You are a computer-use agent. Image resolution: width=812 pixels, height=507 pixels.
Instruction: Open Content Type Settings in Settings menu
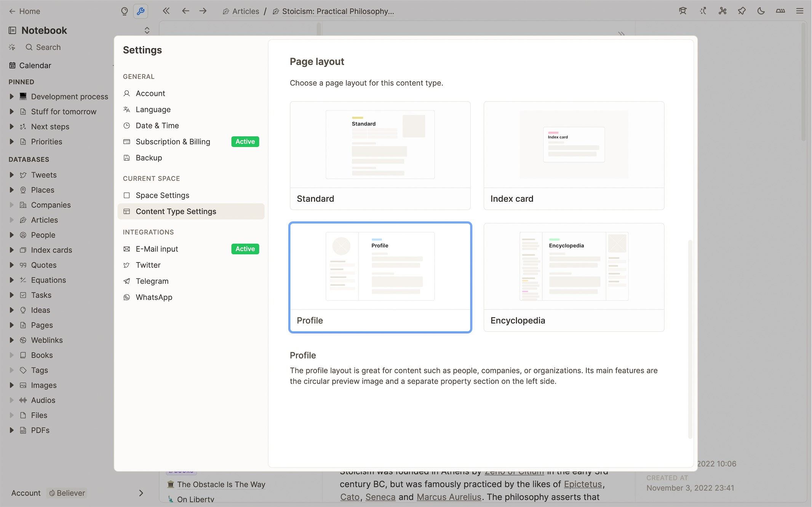(176, 211)
